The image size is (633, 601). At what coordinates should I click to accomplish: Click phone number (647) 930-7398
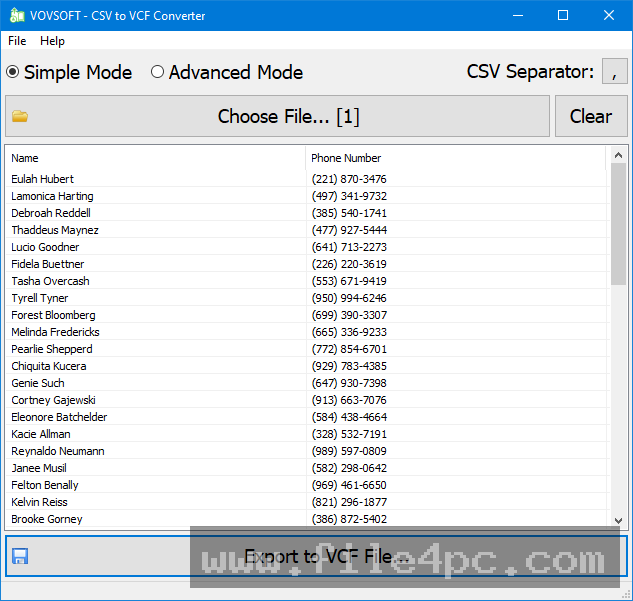[x=349, y=383]
